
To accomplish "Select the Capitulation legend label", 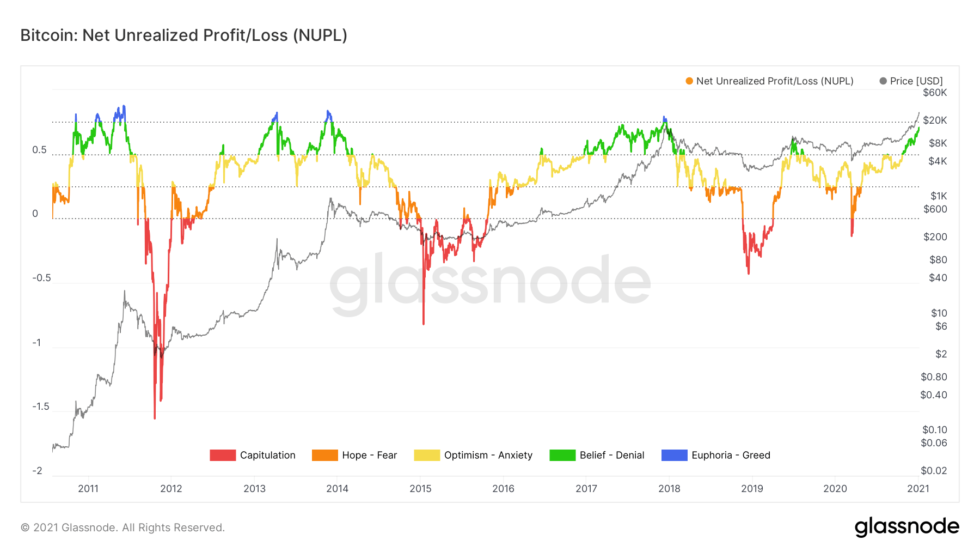I will 268,455.
